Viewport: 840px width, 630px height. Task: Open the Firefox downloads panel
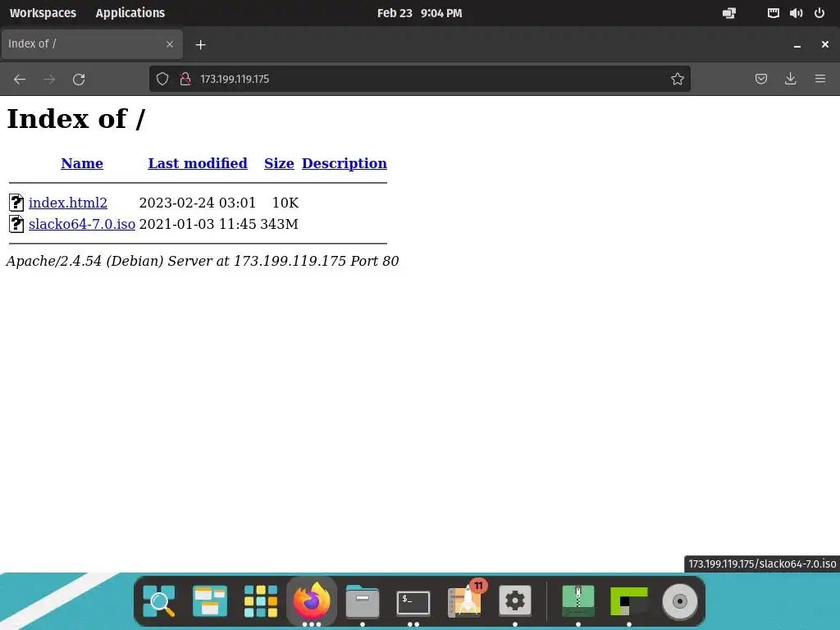[790, 80]
